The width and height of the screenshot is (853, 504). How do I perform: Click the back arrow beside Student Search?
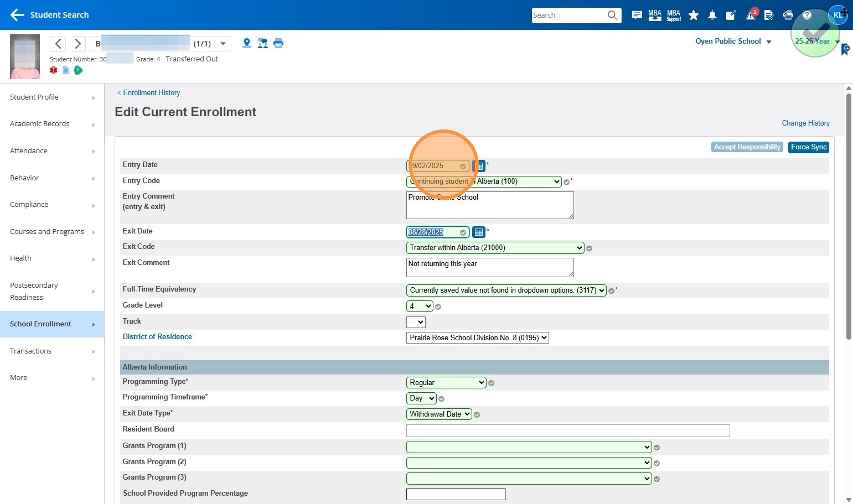coord(17,15)
